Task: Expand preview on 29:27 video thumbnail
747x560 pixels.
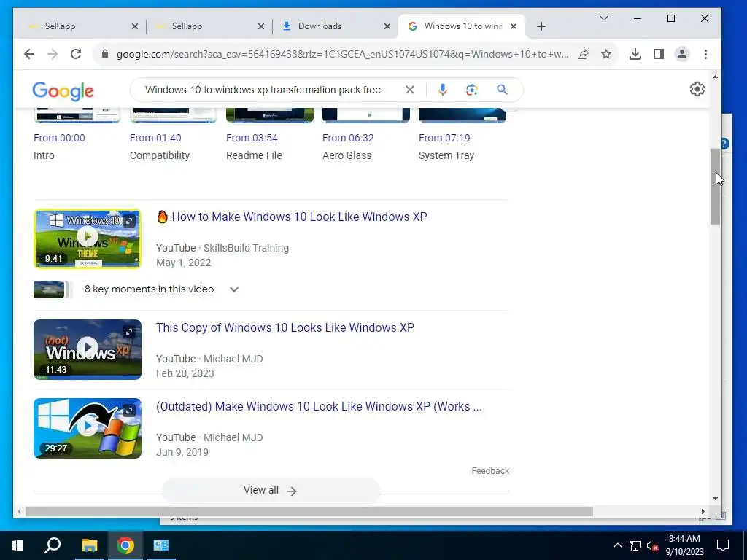Action: [129, 410]
